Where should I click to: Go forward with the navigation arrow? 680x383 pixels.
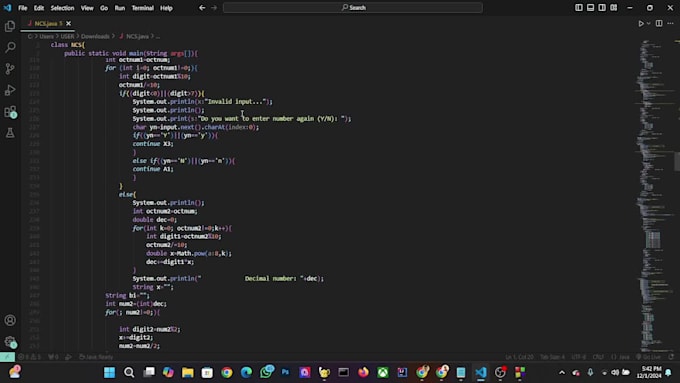(214, 7)
